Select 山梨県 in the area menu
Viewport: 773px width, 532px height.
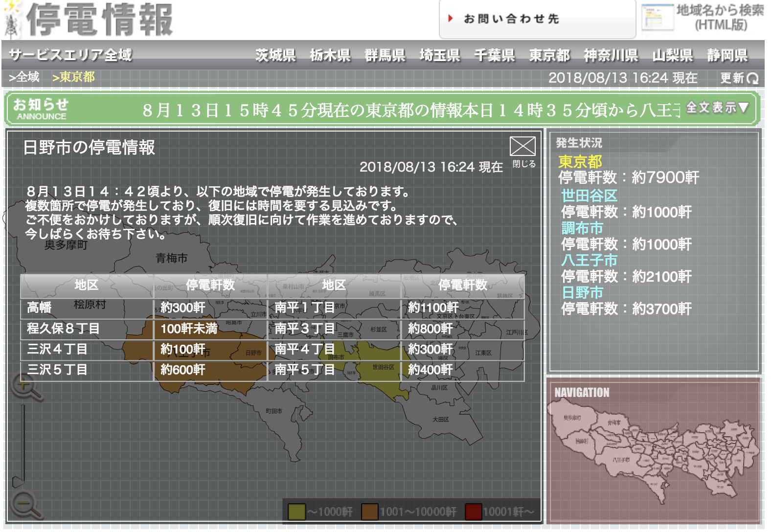[673, 55]
